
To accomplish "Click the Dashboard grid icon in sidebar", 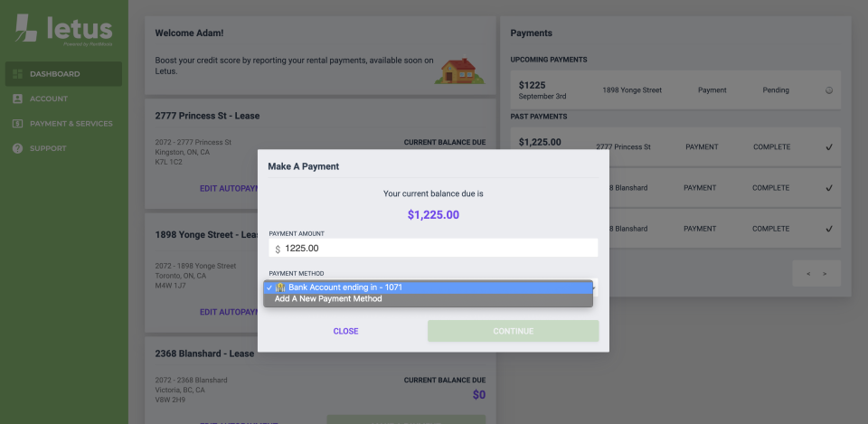I will click(17, 74).
